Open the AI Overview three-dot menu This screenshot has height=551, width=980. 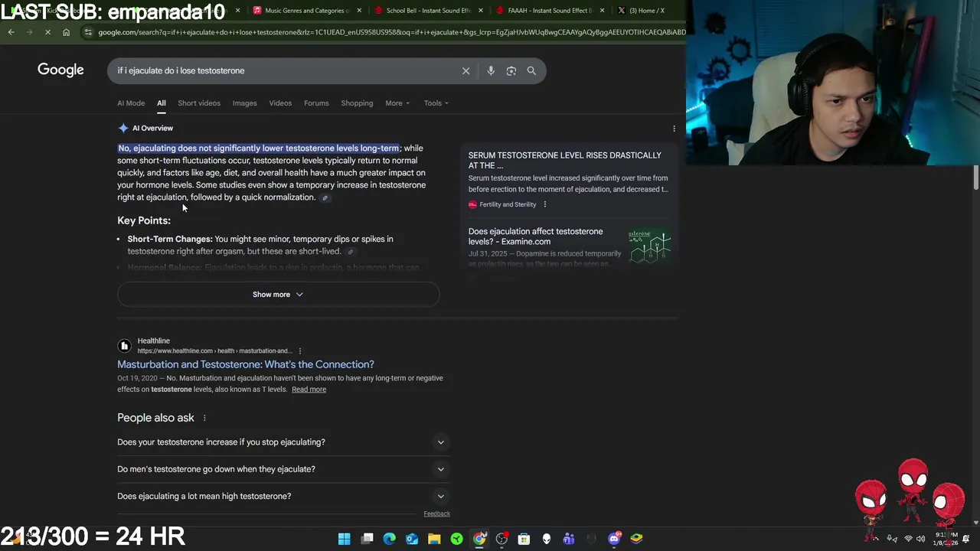pos(674,129)
